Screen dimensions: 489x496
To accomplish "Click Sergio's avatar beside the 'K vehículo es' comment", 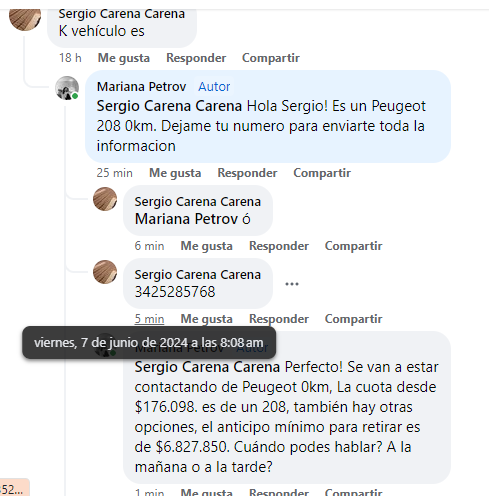I will click(25, 17).
